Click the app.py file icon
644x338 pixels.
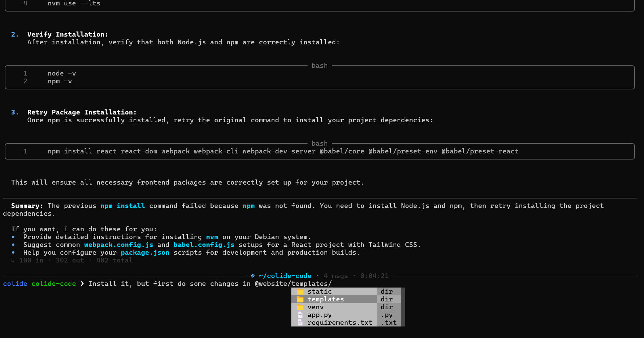(300, 315)
